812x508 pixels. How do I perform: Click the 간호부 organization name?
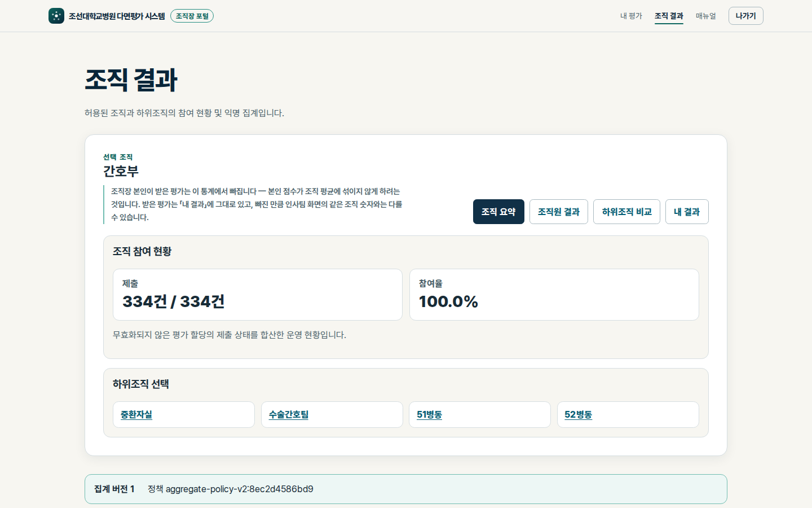tap(121, 171)
